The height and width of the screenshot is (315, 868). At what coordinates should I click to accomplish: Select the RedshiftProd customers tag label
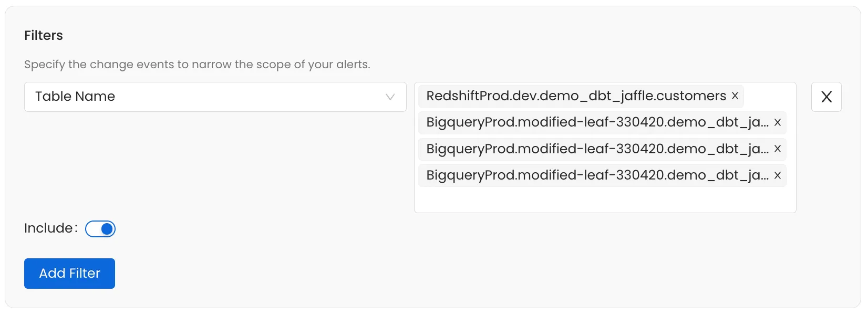pyautogui.click(x=576, y=96)
